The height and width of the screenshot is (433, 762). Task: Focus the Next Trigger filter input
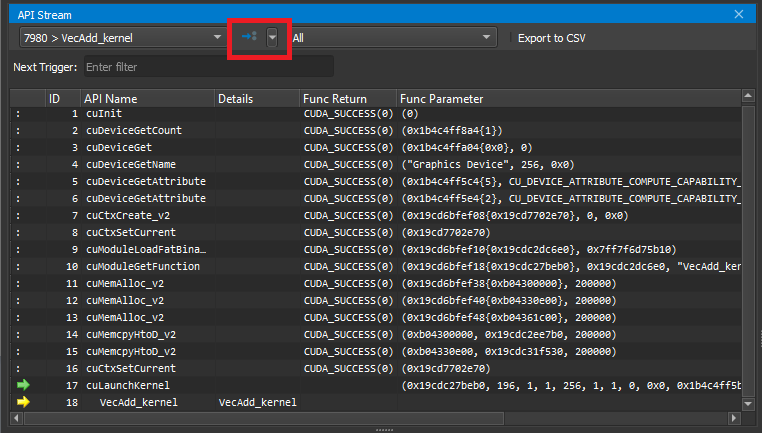207,67
